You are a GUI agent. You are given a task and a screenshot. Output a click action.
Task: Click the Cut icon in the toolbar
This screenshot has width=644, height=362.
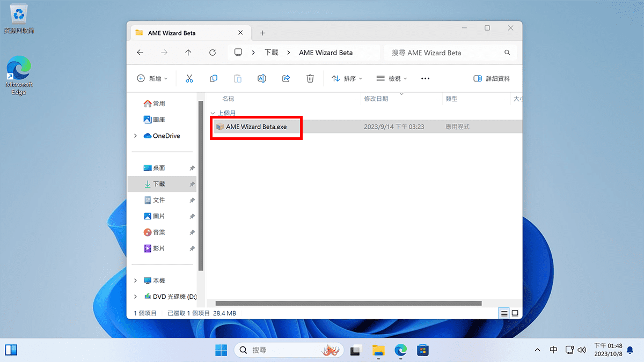coord(189,78)
